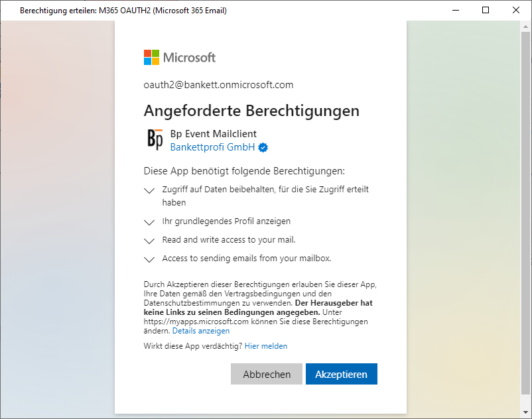Click the scrollbar up arrow
The width and height of the screenshot is (532, 419).
pyautogui.click(x=526, y=27)
